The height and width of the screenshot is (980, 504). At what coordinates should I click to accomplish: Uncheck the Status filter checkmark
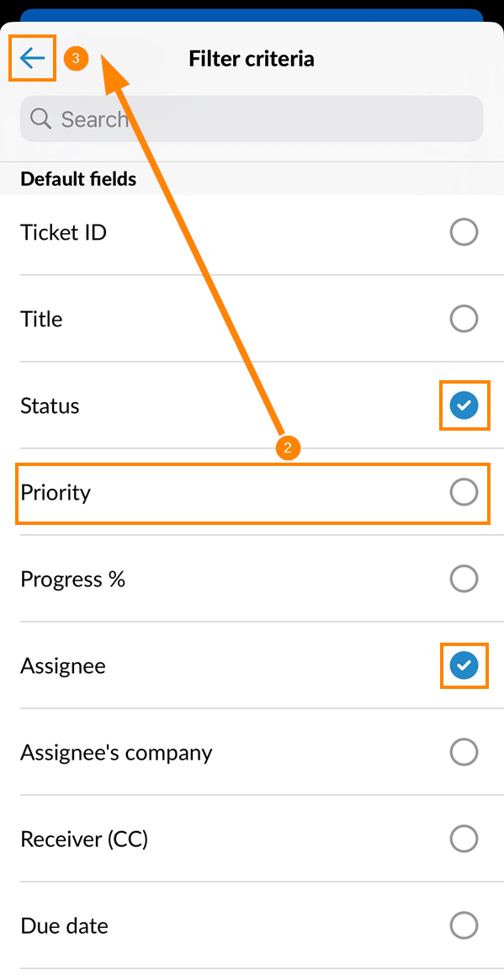[464, 405]
